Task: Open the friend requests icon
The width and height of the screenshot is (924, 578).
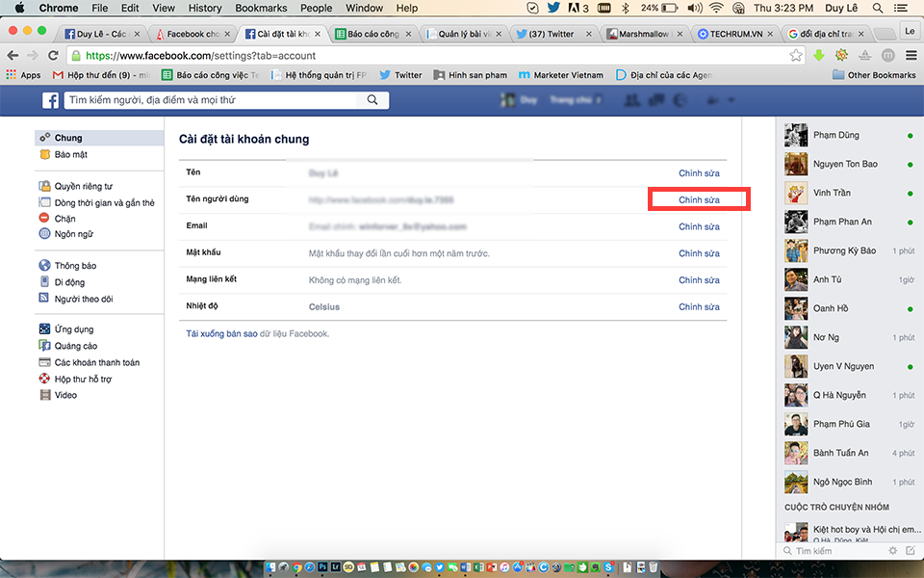Action: pyautogui.click(x=632, y=101)
